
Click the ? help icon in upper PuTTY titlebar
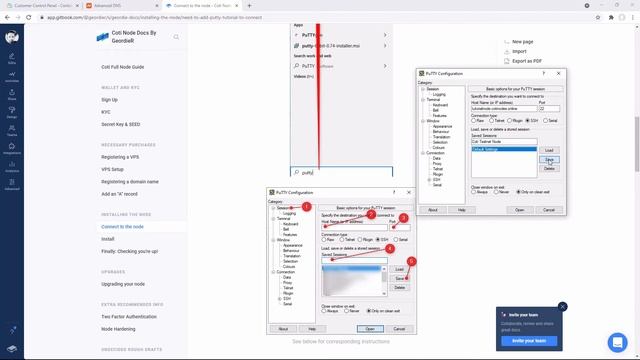543,73
